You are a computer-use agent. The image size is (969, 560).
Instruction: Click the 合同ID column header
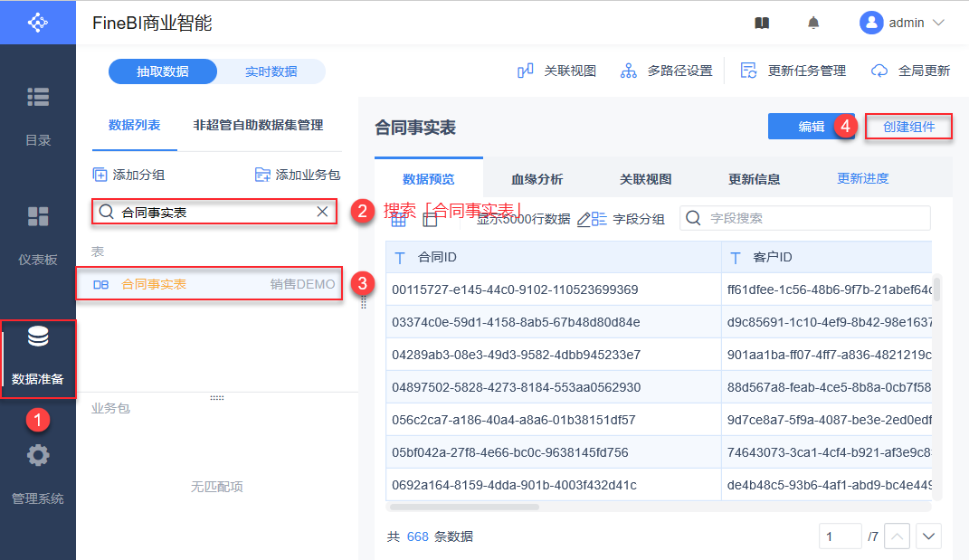coord(553,257)
